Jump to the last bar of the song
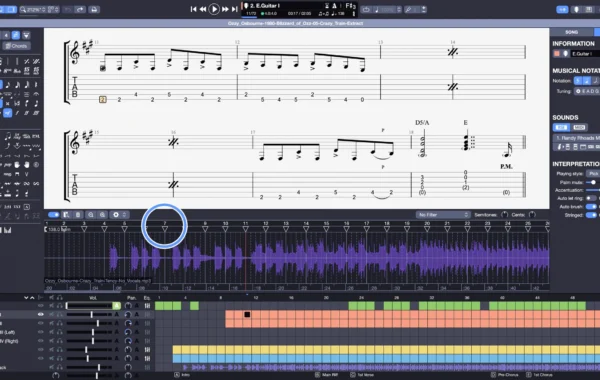The width and height of the screenshot is (600, 380). [x=235, y=9]
